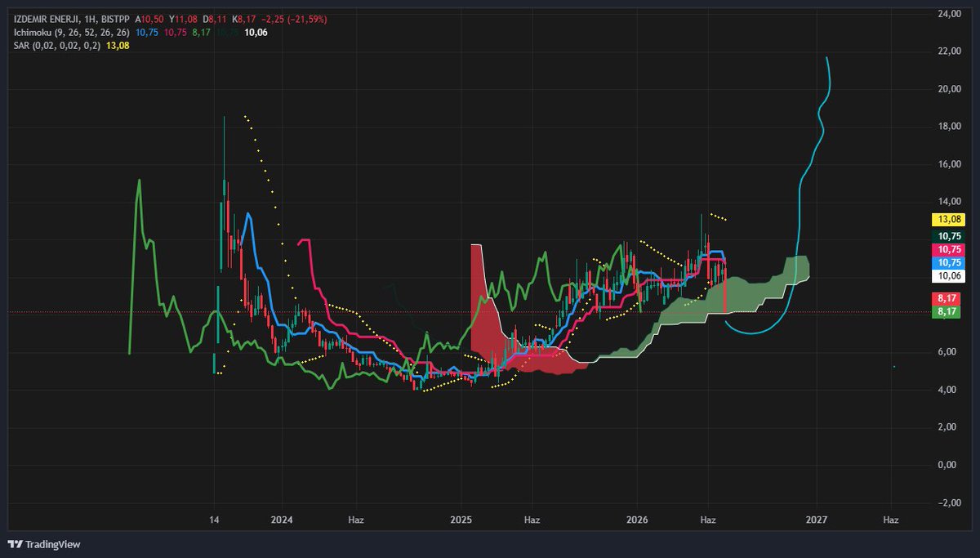Click the 14 date label on time axis

click(214, 519)
